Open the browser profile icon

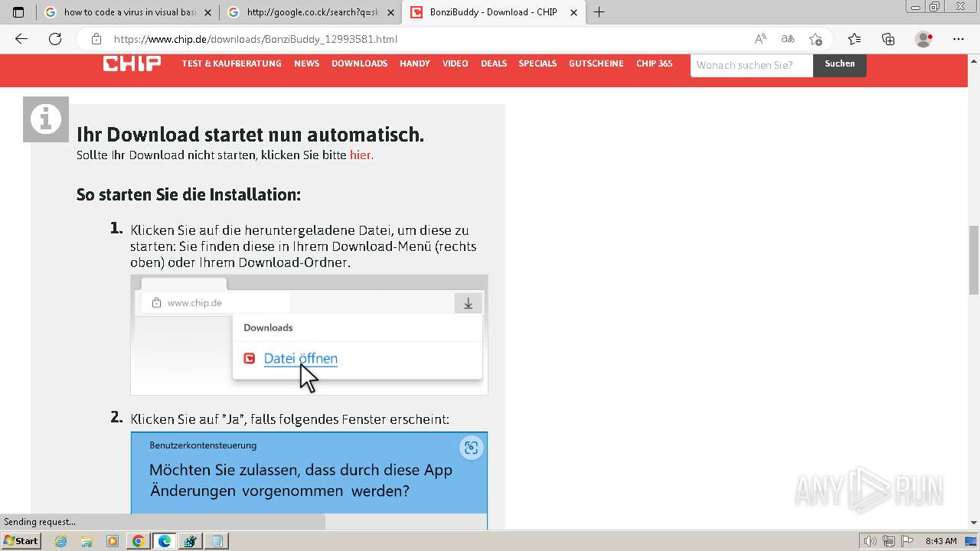tap(924, 39)
